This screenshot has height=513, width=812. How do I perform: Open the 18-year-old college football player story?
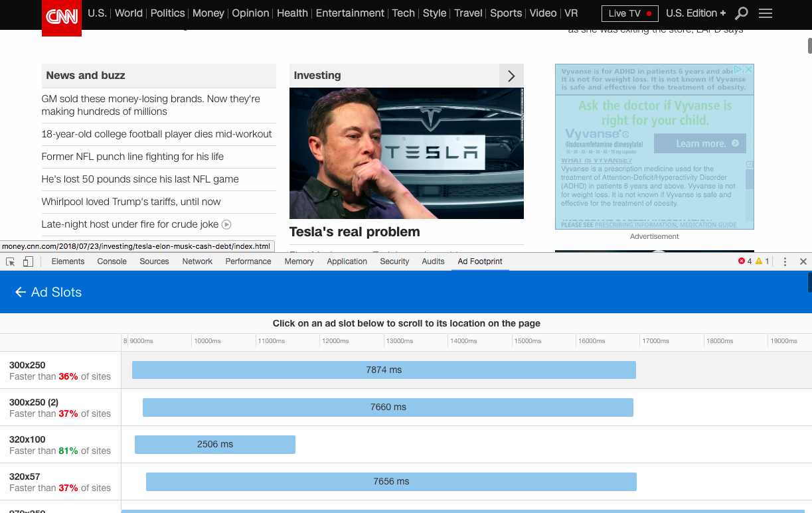click(157, 134)
